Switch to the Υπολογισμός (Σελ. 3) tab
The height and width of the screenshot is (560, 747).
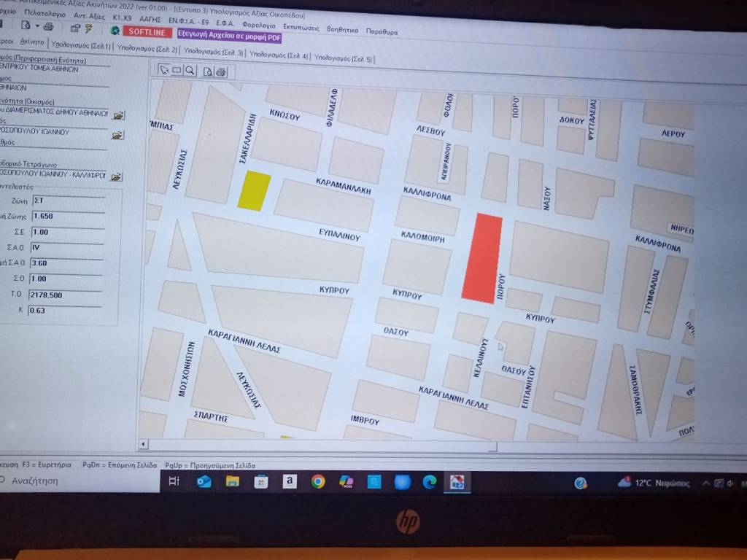pyautogui.click(x=214, y=52)
